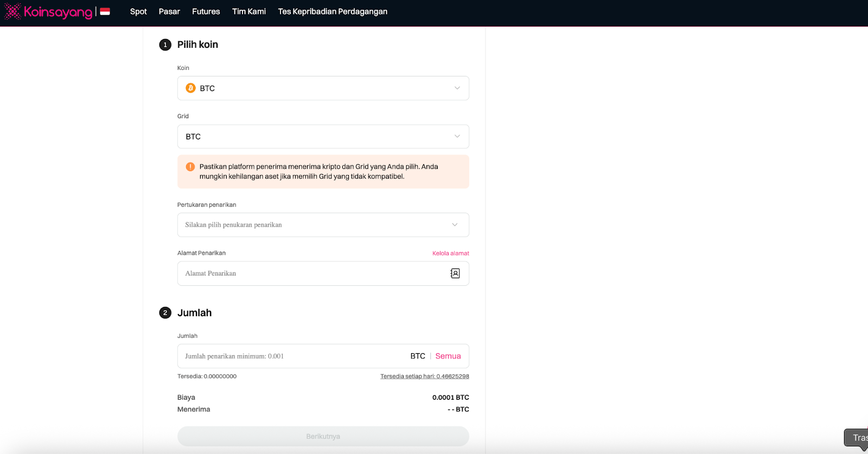Click the step 1 number badge
The height and width of the screenshot is (454, 868).
coord(165,45)
